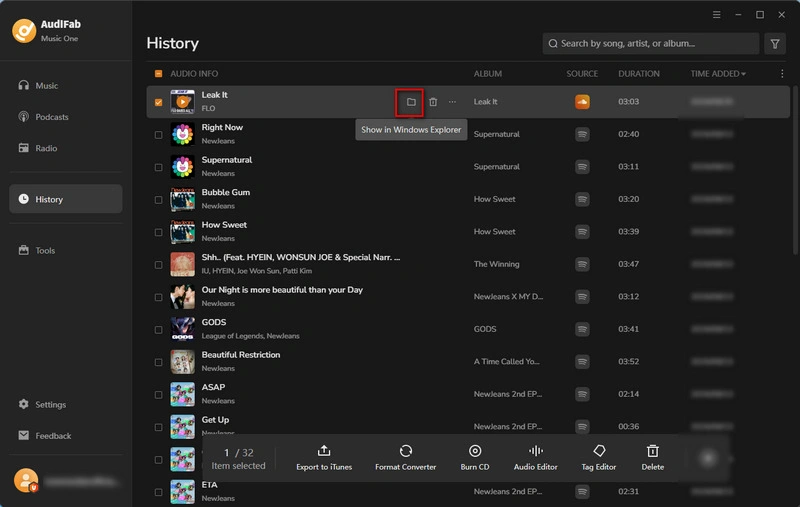The image size is (800, 507).
Task: Click the vertical scrollbar of track list
Action: tap(795, 170)
